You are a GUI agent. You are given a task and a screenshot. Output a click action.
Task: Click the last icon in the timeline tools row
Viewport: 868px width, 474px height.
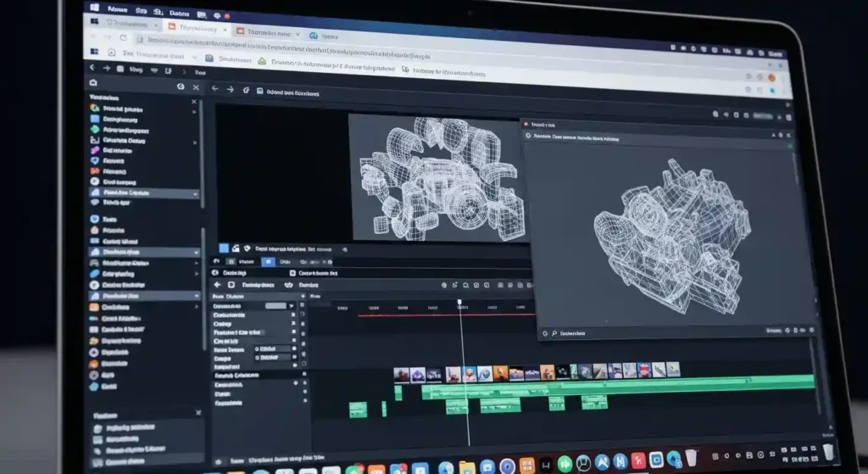coord(529,285)
